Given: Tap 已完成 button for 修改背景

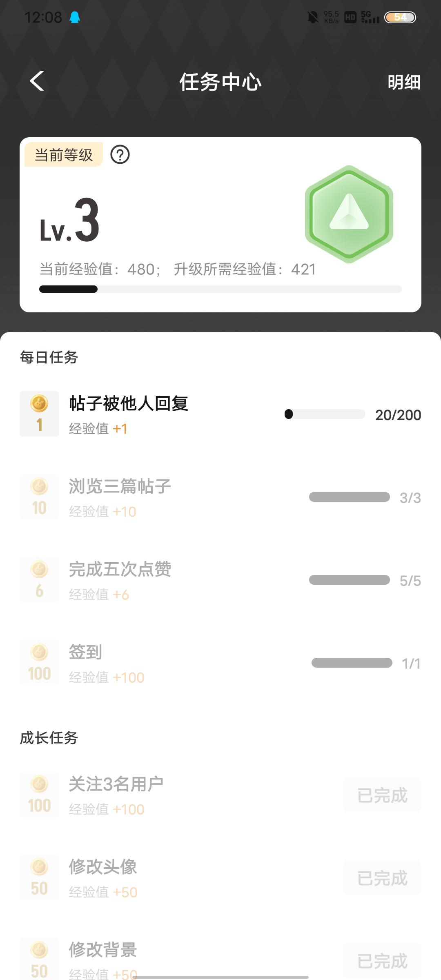Looking at the screenshot, I should pos(382,961).
